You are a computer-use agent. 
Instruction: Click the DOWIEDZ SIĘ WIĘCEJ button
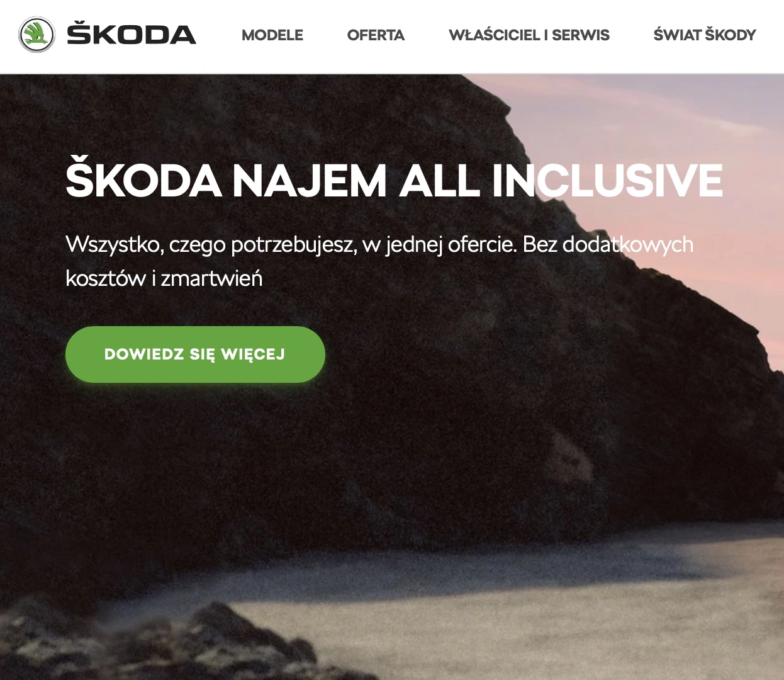195,354
